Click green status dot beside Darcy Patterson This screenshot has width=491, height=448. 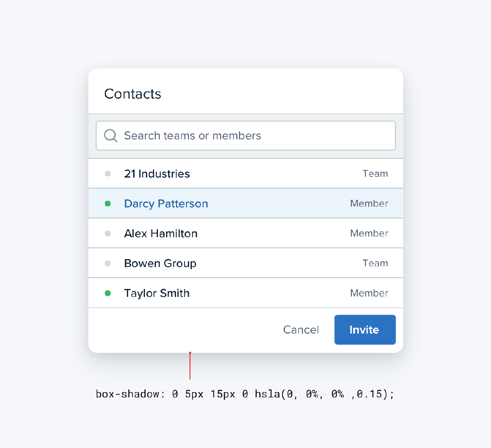point(108,204)
